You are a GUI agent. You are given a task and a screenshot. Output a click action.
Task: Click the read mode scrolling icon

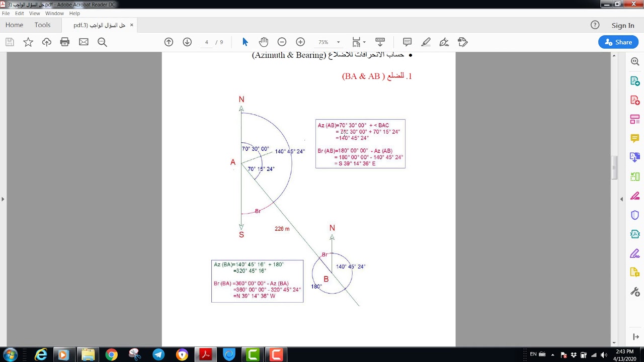pyautogui.click(x=380, y=42)
